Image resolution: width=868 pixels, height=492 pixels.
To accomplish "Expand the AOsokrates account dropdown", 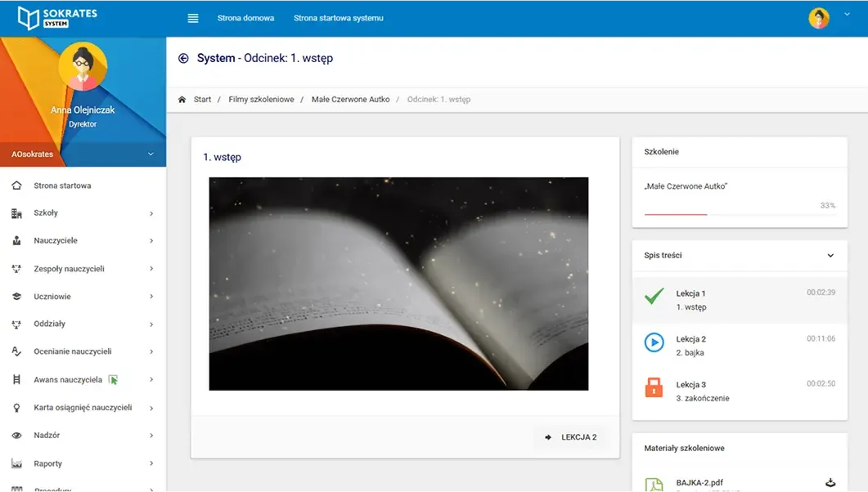I will coord(151,154).
